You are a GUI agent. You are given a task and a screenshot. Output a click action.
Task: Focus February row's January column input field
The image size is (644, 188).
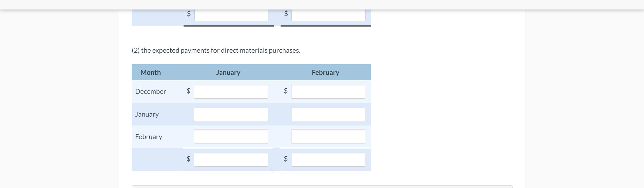[231, 137]
